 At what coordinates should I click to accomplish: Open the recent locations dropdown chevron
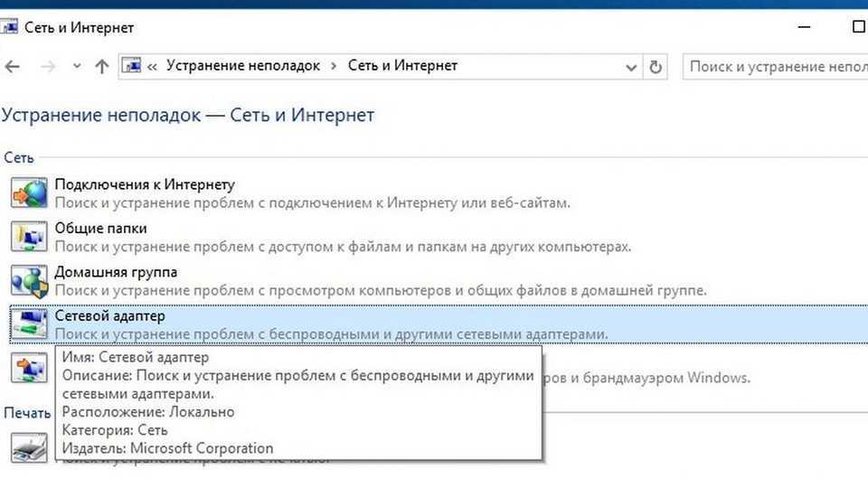(77, 67)
